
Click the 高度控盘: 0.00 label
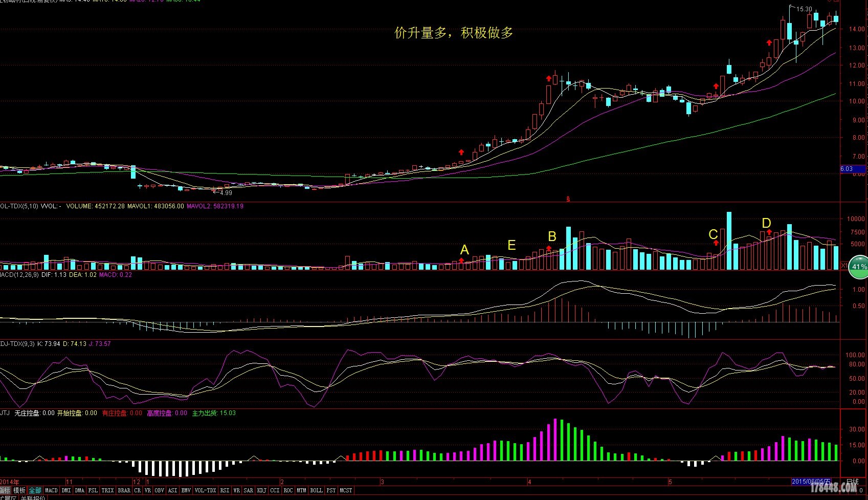coord(167,413)
